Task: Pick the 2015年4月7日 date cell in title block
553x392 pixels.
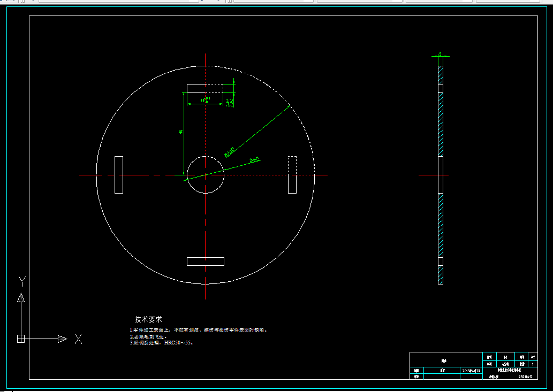Action: (471, 371)
